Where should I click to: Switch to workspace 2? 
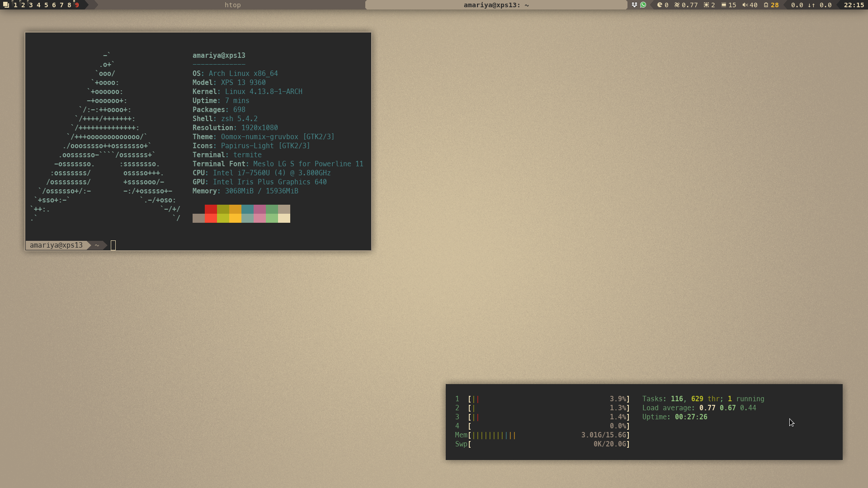[x=23, y=5]
